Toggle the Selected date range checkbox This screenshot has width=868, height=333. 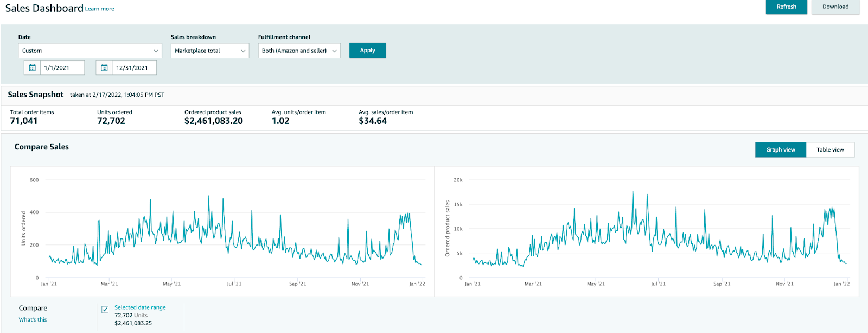pos(105,310)
